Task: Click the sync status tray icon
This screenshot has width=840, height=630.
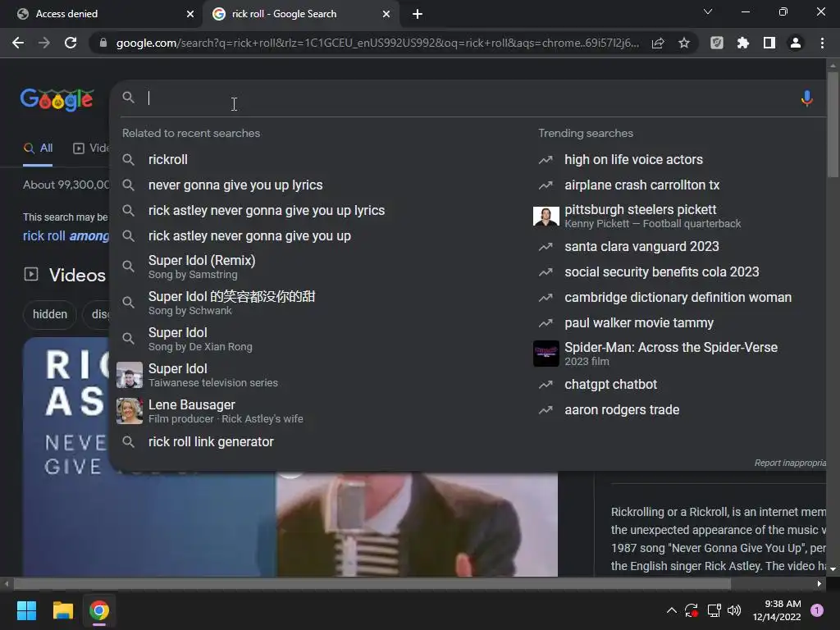Action: coord(691,610)
